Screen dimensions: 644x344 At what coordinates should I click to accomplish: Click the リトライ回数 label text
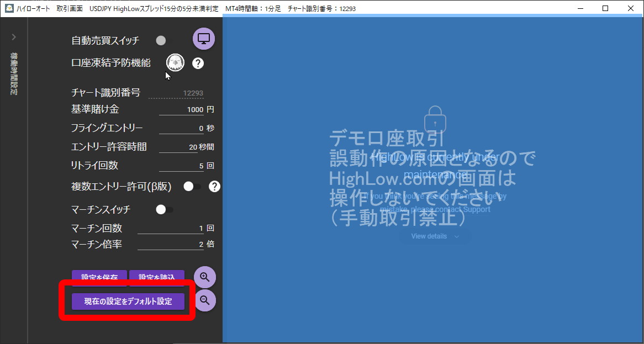pyautogui.click(x=95, y=166)
